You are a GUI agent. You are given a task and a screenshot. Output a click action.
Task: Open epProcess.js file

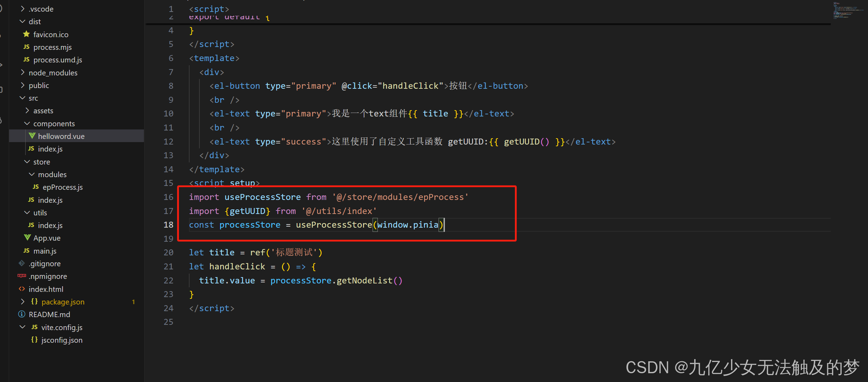point(63,187)
